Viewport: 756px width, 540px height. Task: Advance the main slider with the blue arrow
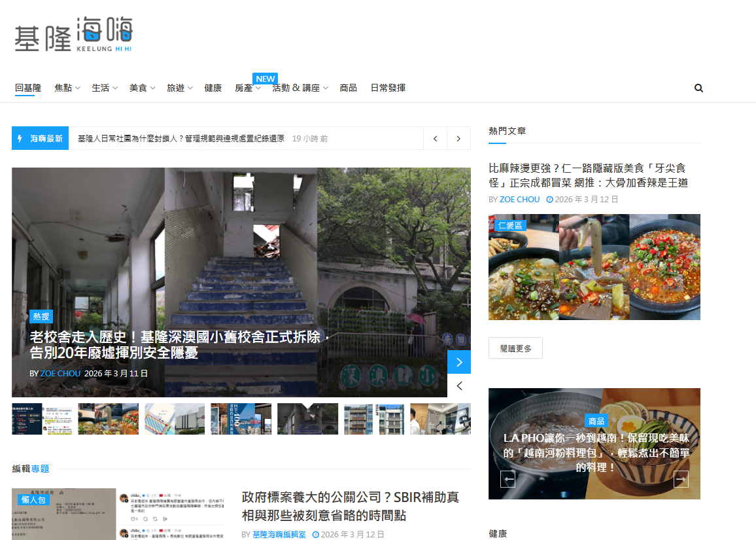[459, 361]
